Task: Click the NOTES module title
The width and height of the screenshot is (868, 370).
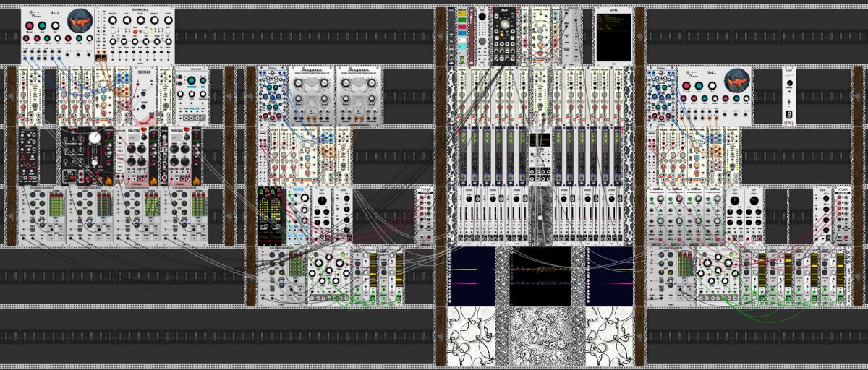Action: tap(613, 10)
